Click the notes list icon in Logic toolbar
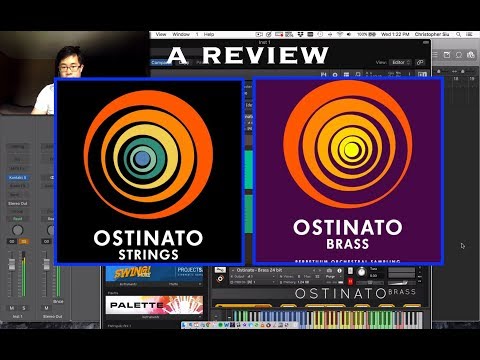 [x=436, y=55]
